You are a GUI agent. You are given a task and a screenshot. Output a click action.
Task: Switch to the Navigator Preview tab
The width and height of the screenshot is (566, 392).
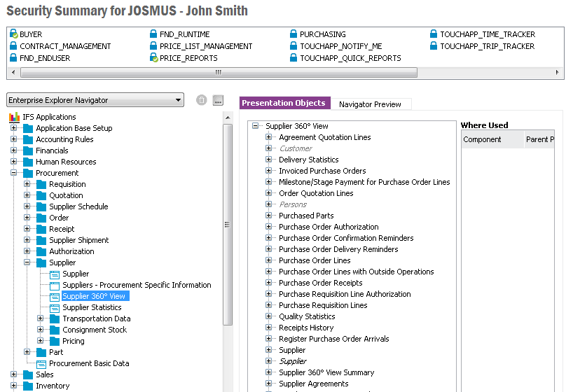click(x=370, y=104)
